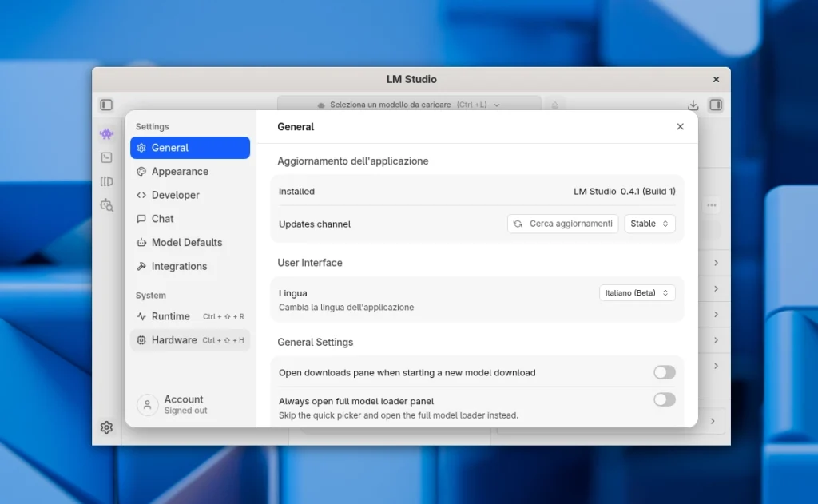Image resolution: width=818 pixels, height=504 pixels.
Task: Toggle the left sidebar panel icon
Action: (106, 105)
